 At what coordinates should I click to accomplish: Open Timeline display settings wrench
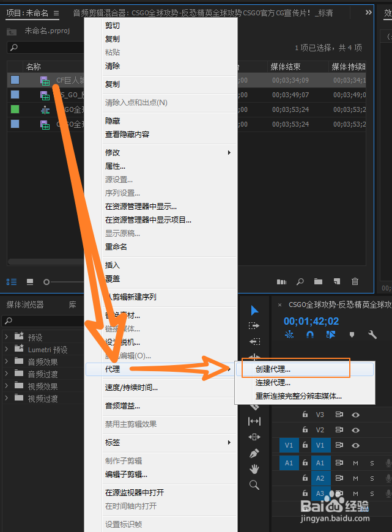(x=372, y=335)
